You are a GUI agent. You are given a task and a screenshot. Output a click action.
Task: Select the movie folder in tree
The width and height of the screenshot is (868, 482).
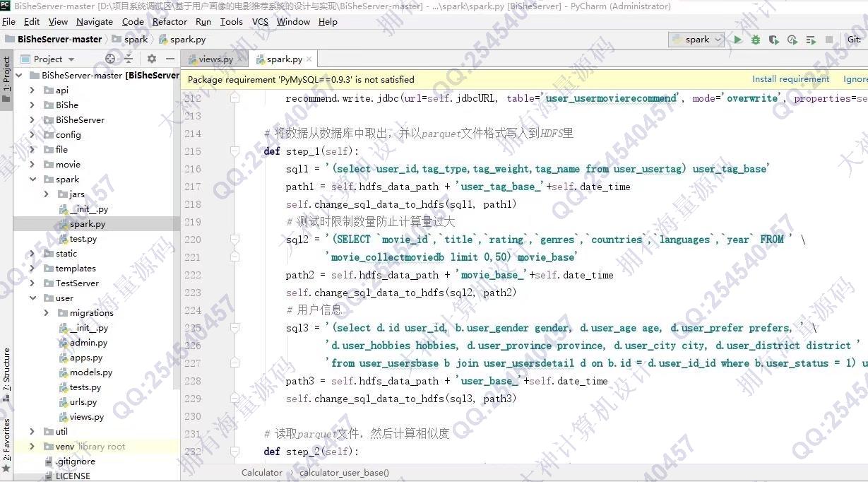(68, 165)
